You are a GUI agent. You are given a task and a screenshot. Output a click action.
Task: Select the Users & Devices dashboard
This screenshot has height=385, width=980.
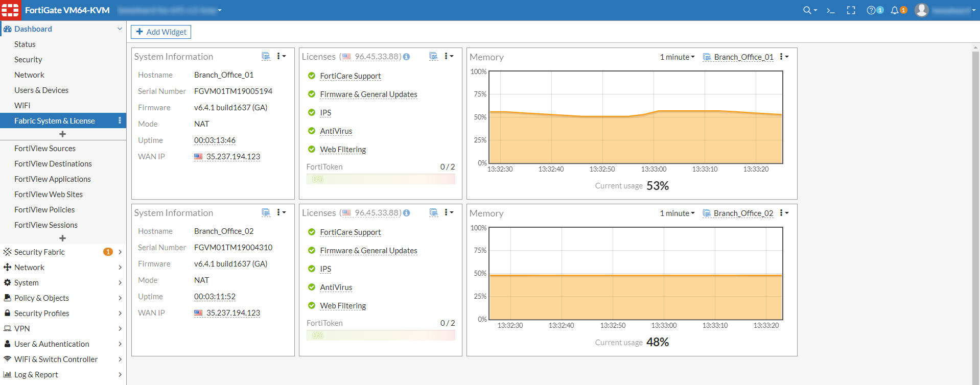tap(41, 90)
